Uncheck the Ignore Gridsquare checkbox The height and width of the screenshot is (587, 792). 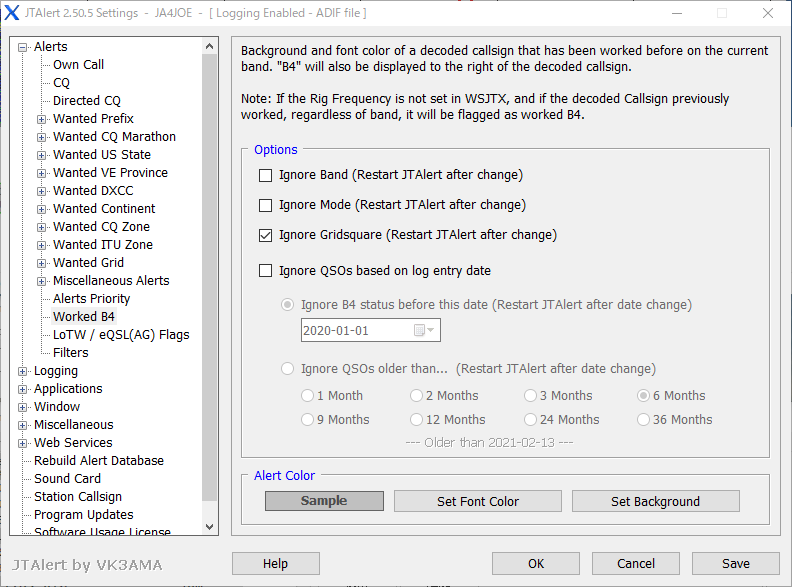(265, 235)
